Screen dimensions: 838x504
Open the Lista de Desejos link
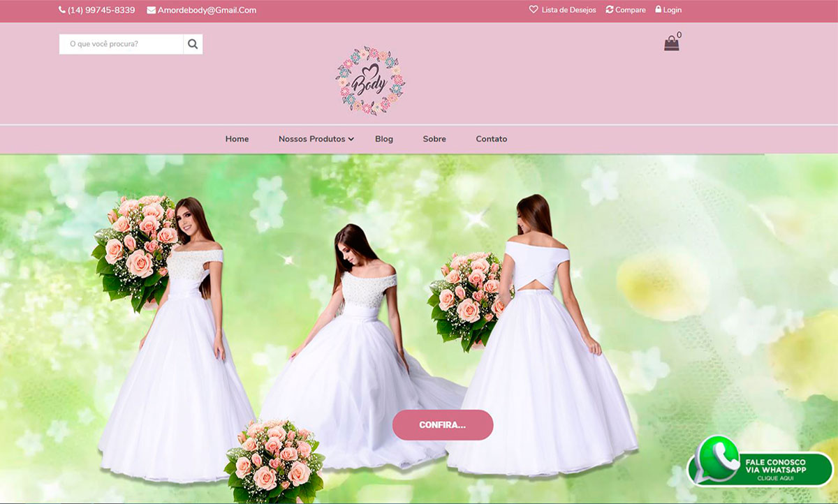click(569, 10)
